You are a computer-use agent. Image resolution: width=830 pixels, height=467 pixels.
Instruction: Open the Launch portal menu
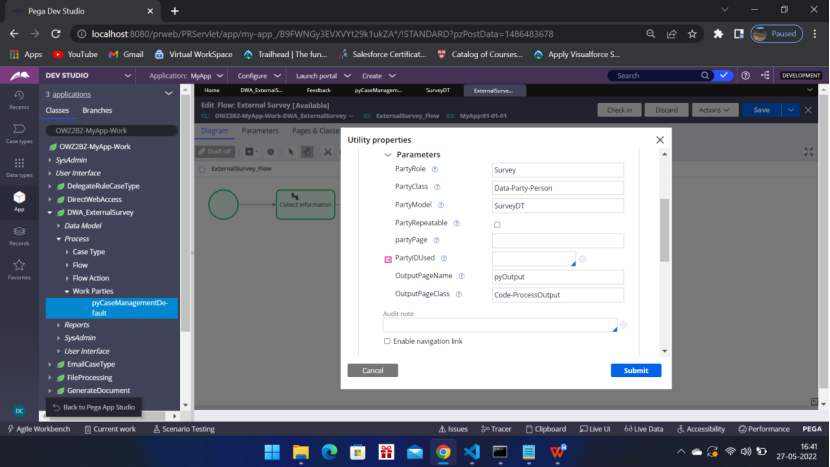point(323,76)
